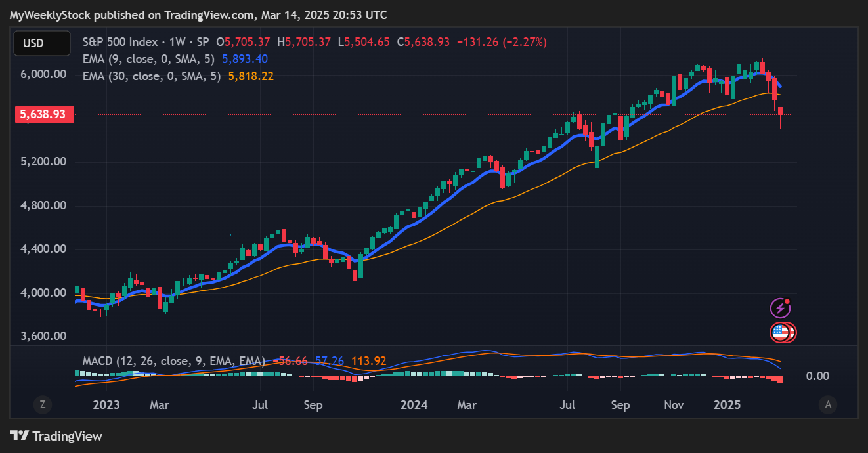Image resolution: width=868 pixels, height=453 pixels.
Task: Click the 2023 time axis label
Action: pyautogui.click(x=106, y=405)
